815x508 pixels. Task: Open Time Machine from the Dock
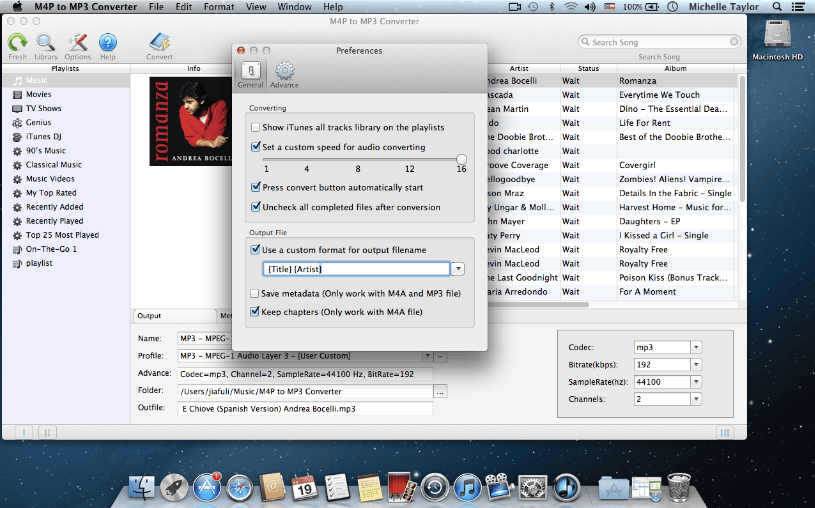click(435, 487)
